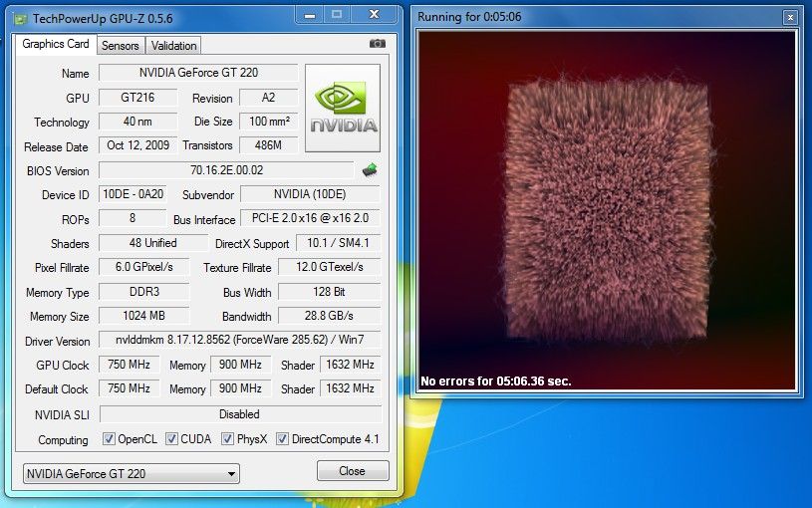
Task: Switch to the Validation tab
Action: click(x=174, y=46)
